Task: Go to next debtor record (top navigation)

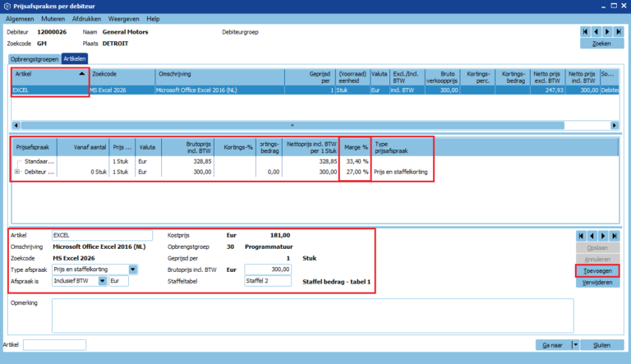Action: pyautogui.click(x=606, y=31)
